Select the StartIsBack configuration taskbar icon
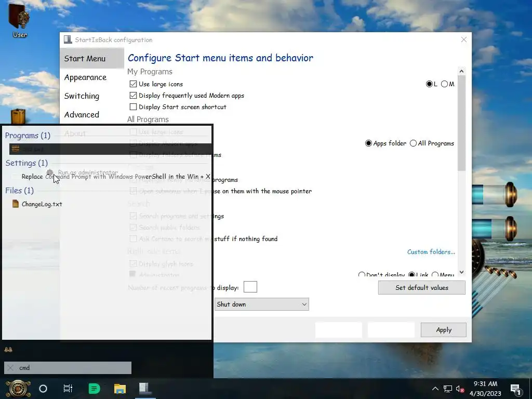Screen dimensions: 532x399 tap(145, 389)
